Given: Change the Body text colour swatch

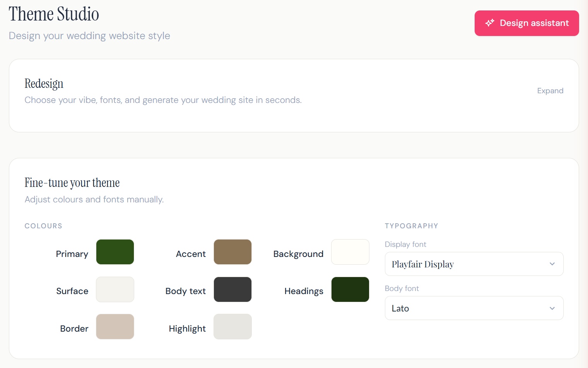Looking at the screenshot, I should 232,289.
